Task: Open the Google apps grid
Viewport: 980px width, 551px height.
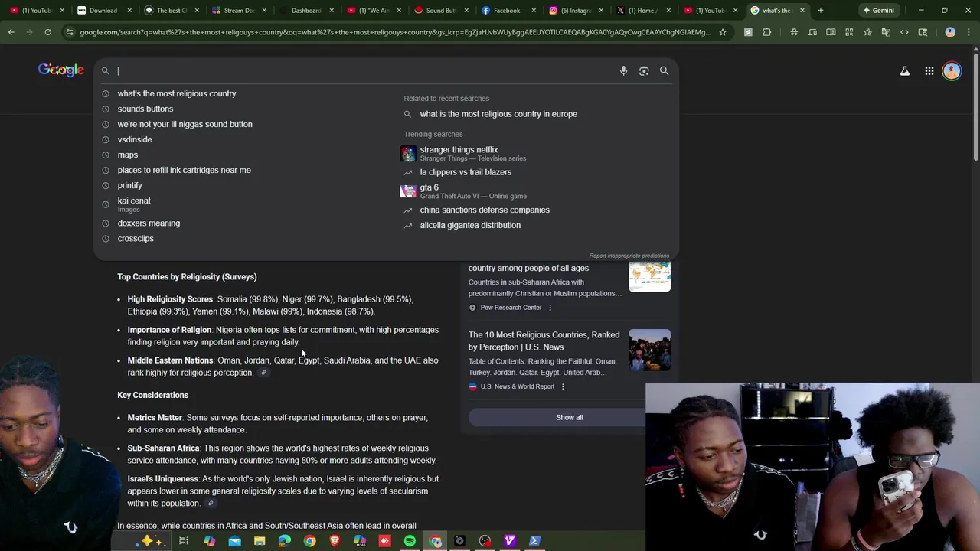Action: 929,71
